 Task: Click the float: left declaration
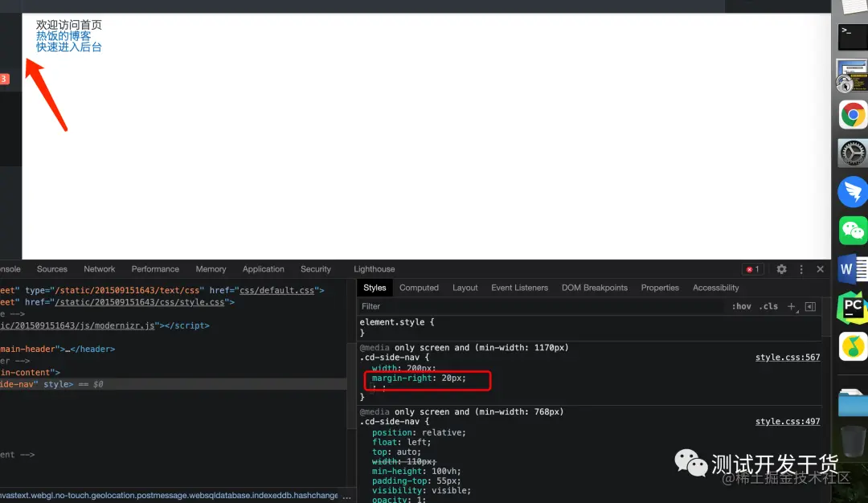tap(401, 442)
